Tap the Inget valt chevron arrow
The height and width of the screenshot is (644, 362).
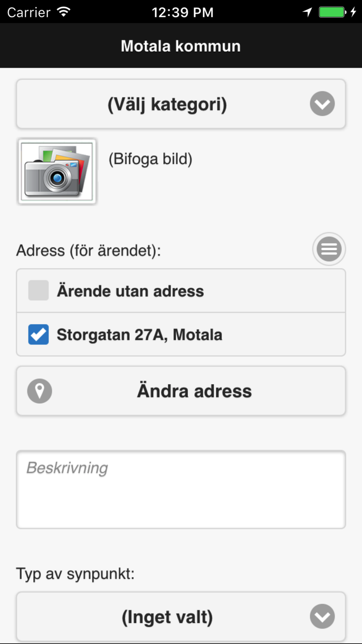click(322, 616)
